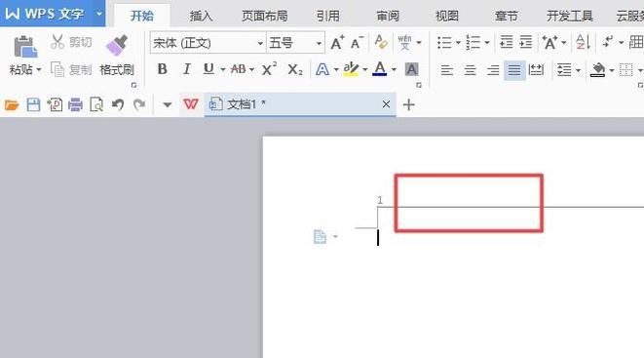Apply subscript X₂ formatting
Viewport: 644px width, 358px height.
click(x=294, y=69)
